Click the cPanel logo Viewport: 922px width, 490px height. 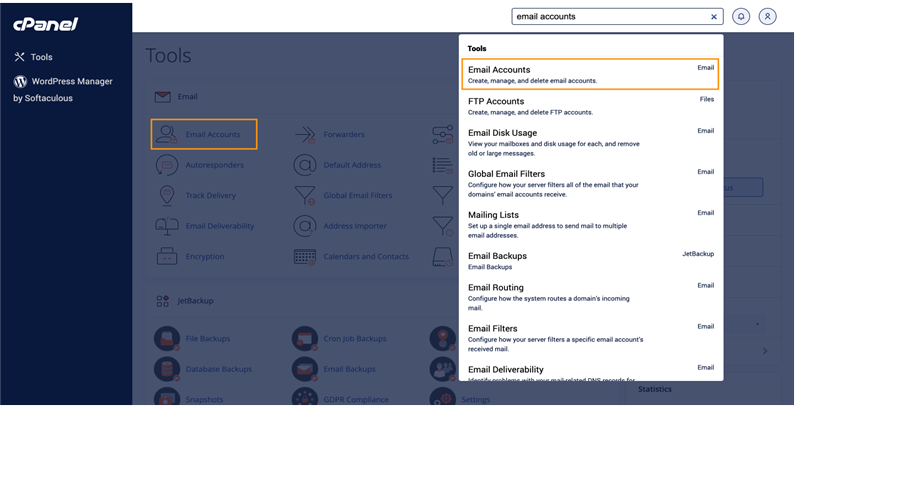46,24
